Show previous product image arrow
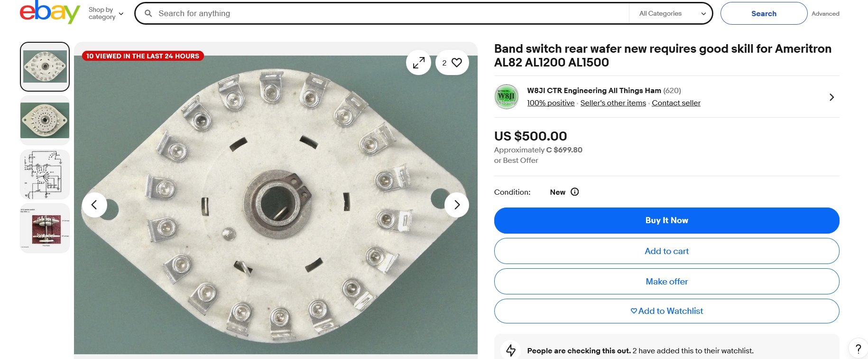 point(94,205)
